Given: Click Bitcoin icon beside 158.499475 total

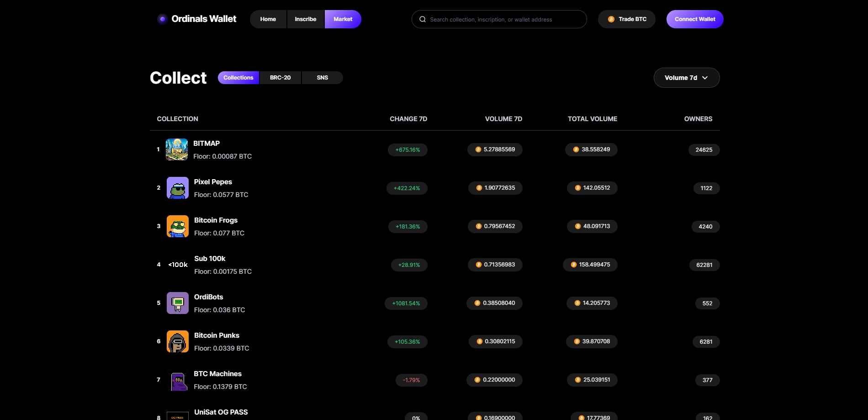Looking at the screenshot, I should coord(574,265).
